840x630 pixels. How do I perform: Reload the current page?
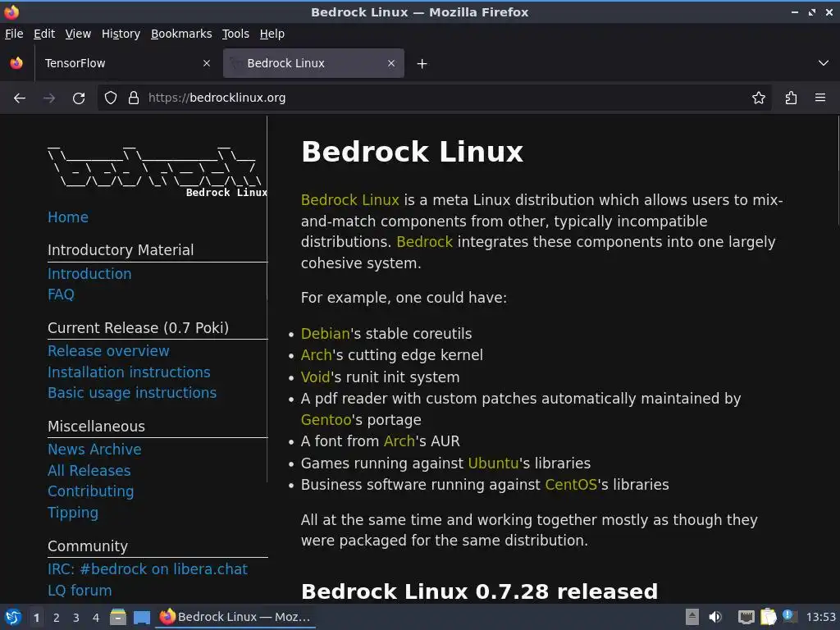79,98
